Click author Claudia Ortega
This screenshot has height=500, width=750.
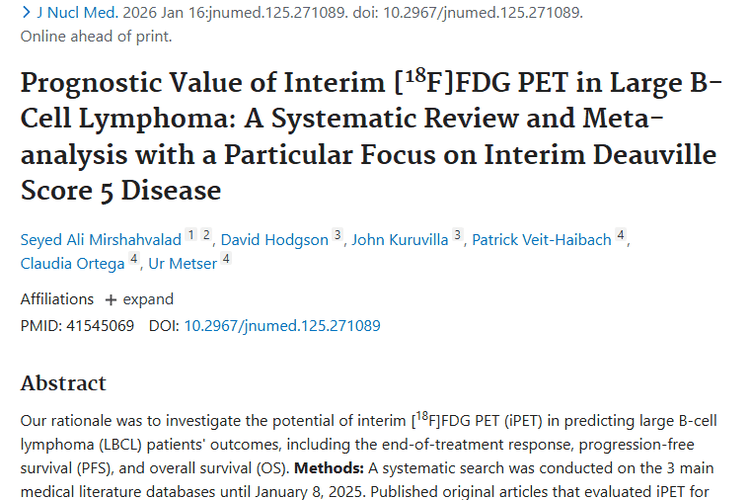click(72, 263)
